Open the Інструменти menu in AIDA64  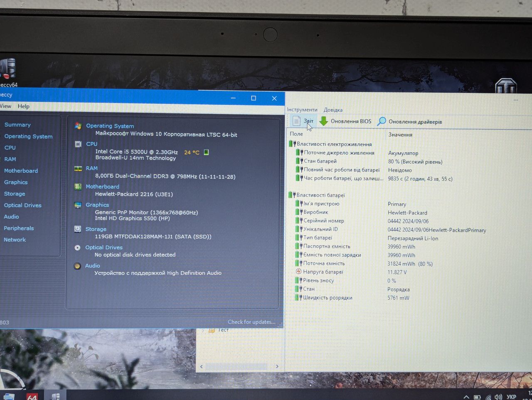302,110
